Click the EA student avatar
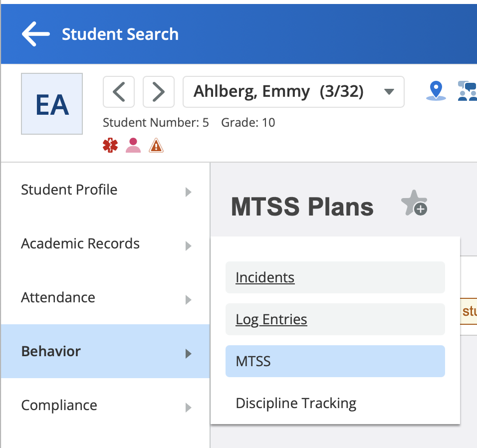477x448 pixels. 52,104
